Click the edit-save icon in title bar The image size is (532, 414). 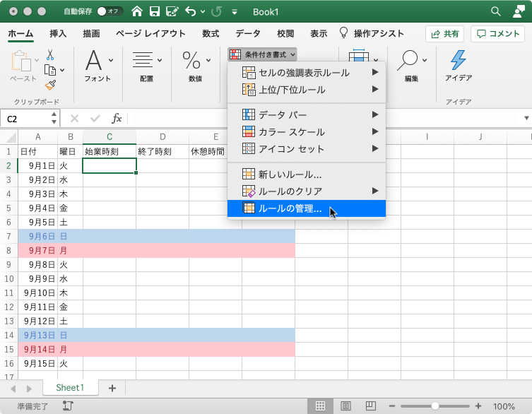pyautogui.click(x=172, y=11)
